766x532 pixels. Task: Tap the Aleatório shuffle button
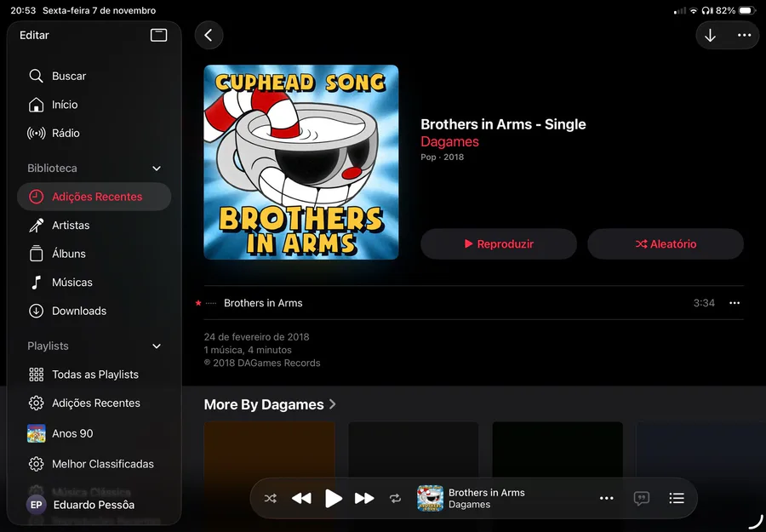(666, 243)
